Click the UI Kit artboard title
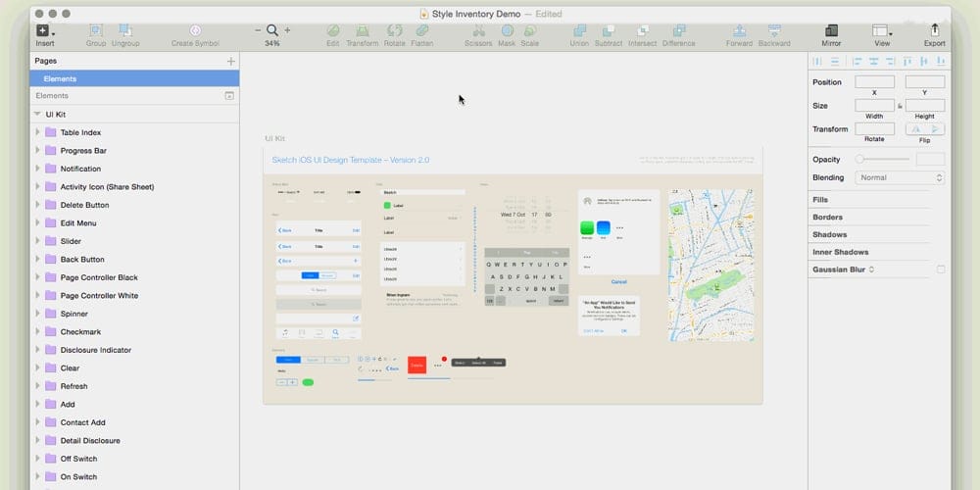 pyautogui.click(x=275, y=138)
